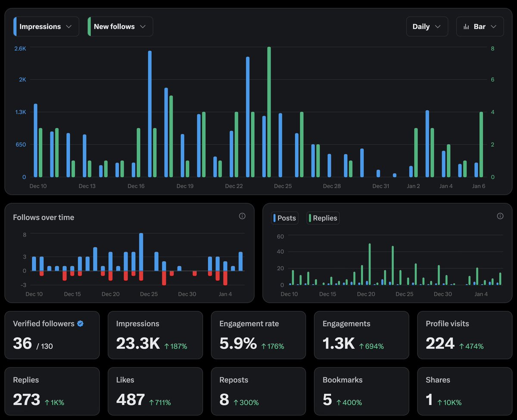Image resolution: width=517 pixels, height=420 pixels.
Task: Click the blue color marker on Impressions selector
Action: click(15, 27)
